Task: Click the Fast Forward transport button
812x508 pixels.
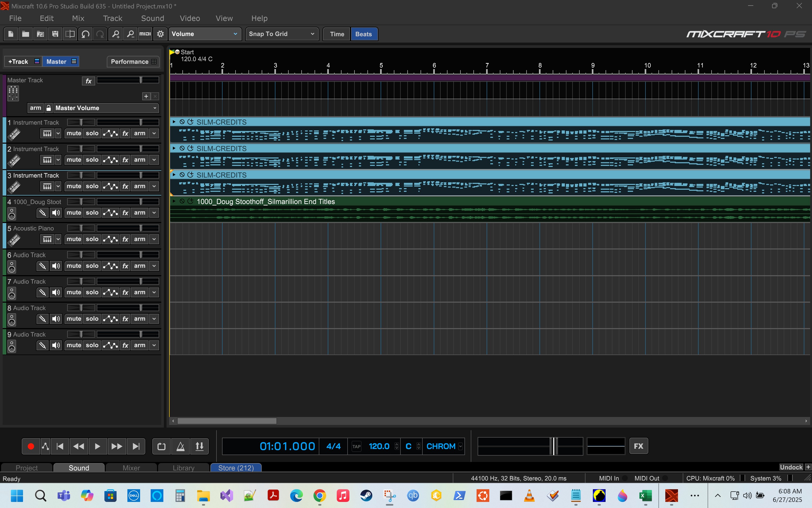Action: coord(117,446)
